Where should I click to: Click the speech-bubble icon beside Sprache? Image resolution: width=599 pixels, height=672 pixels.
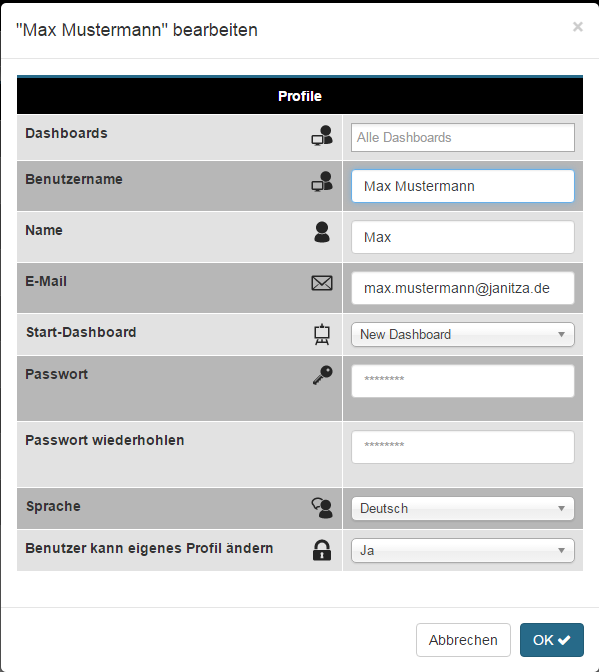[322, 508]
